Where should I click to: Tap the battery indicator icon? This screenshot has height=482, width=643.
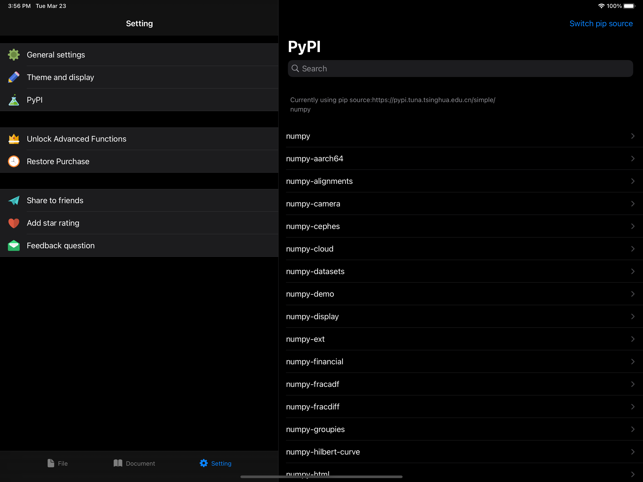(x=629, y=6)
